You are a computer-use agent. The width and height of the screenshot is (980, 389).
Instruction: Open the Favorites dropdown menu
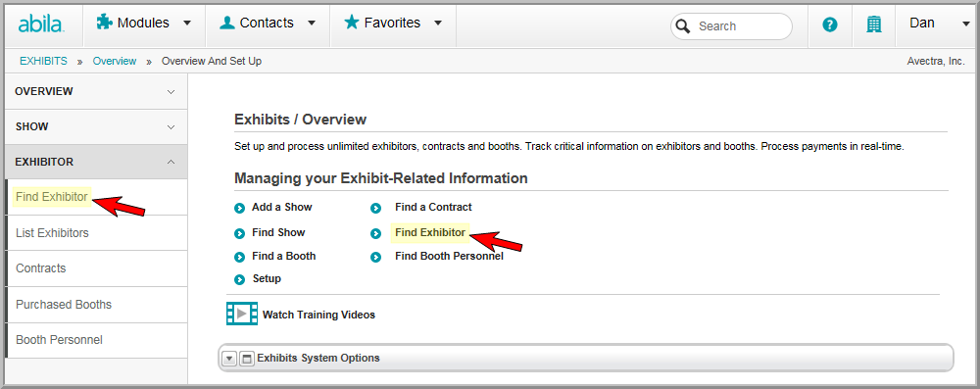click(x=393, y=24)
